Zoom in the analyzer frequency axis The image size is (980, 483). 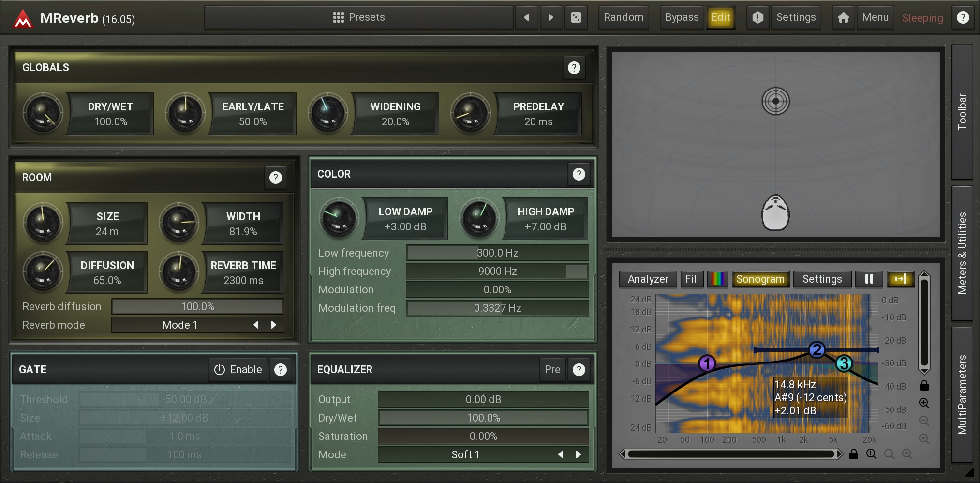click(x=871, y=454)
